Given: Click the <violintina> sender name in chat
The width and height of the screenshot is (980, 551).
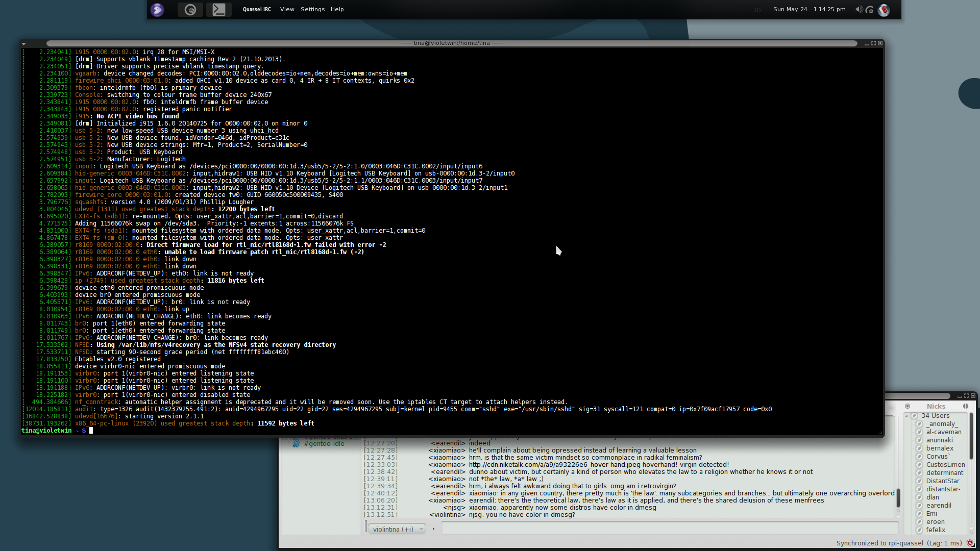Looking at the screenshot, I should pyautogui.click(x=447, y=515).
